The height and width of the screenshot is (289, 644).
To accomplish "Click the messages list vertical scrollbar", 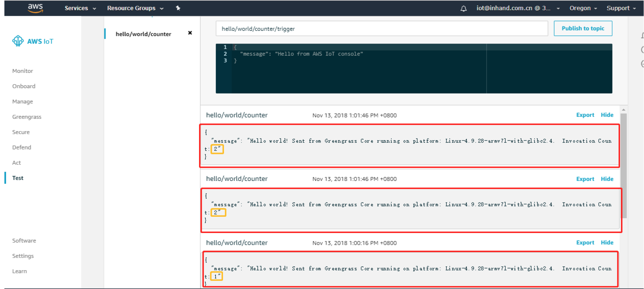I will [623, 165].
